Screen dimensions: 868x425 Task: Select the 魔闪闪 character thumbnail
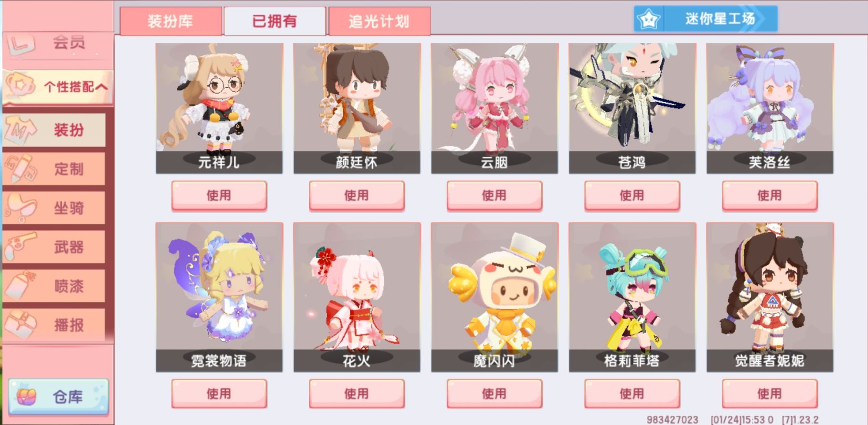[x=494, y=297]
